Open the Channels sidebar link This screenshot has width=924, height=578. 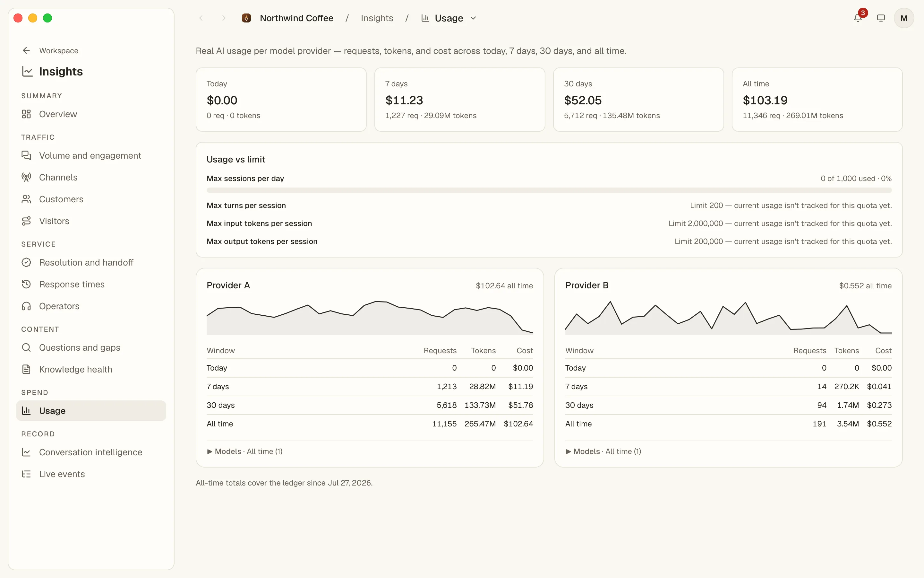(91, 177)
